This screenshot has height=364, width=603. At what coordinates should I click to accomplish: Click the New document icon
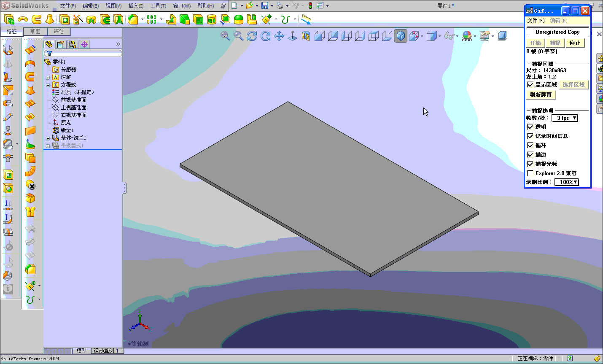(234, 5)
